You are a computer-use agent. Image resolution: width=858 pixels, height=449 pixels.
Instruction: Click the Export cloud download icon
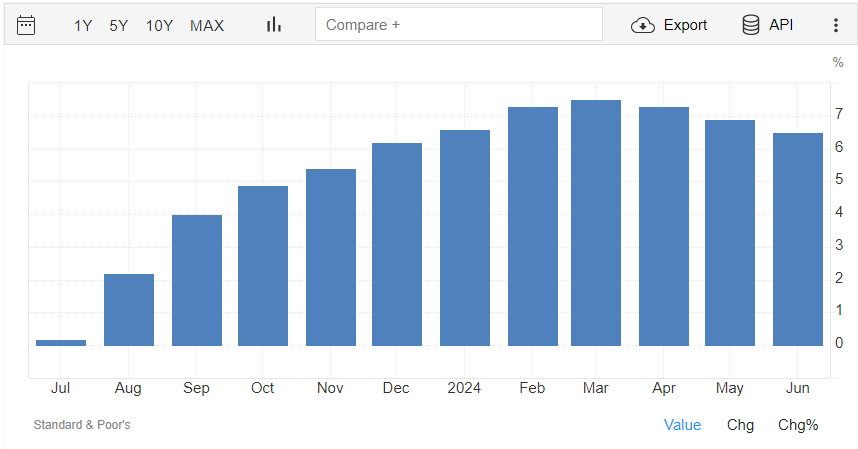(642, 25)
